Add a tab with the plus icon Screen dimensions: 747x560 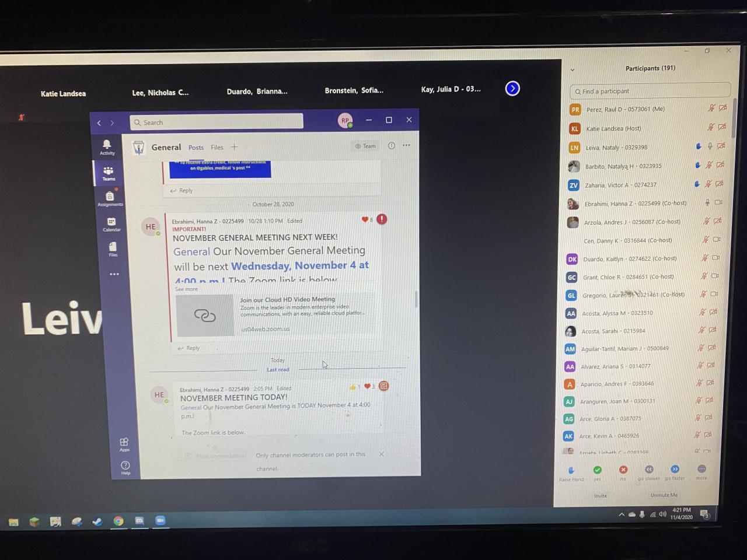click(234, 147)
